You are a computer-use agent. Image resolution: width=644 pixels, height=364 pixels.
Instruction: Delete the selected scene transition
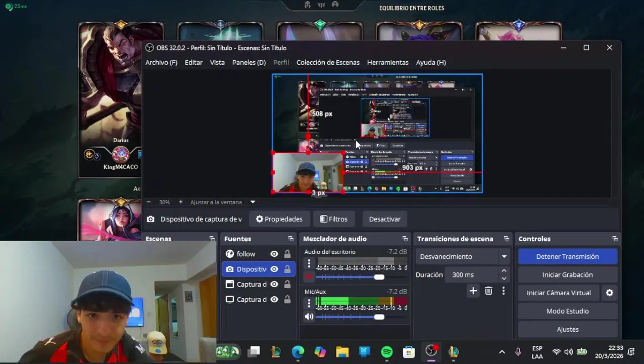(x=488, y=291)
